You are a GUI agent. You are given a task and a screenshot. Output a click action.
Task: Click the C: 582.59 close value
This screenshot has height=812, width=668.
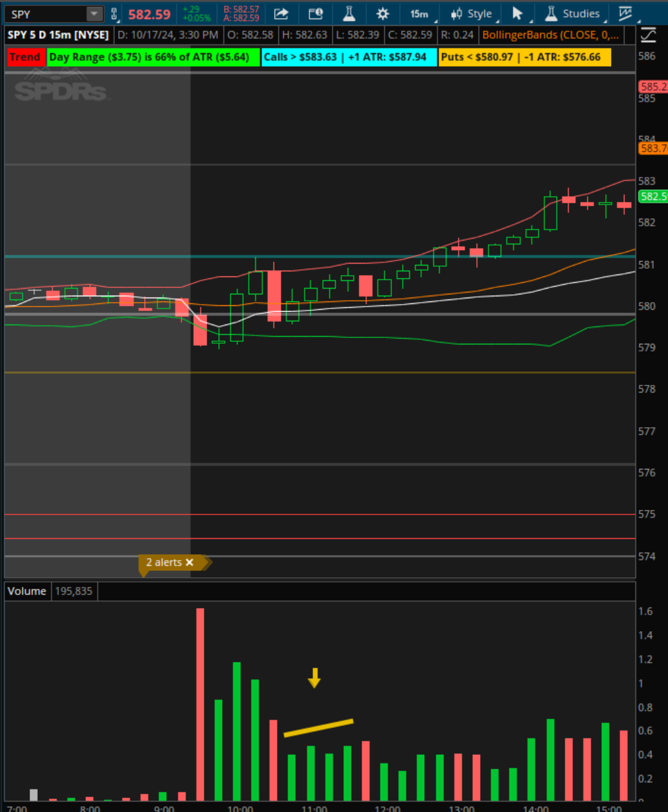[x=410, y=35]
